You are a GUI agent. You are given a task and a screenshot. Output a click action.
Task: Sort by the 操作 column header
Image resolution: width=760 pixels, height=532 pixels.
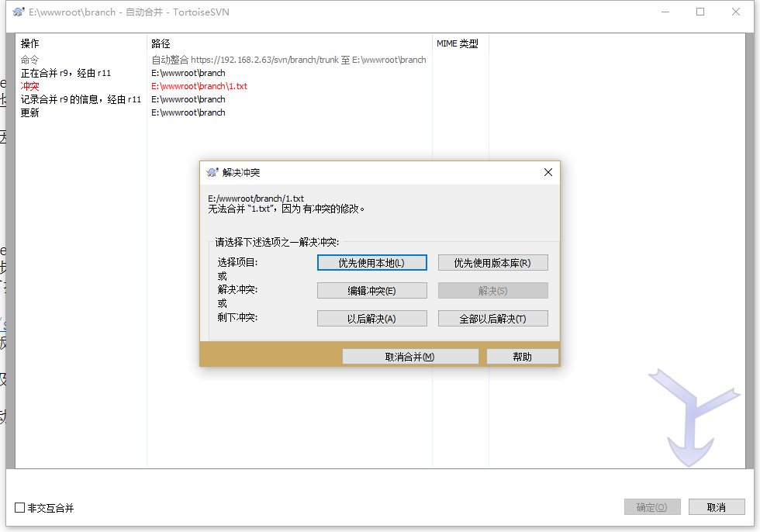click(x=81, y=43)
